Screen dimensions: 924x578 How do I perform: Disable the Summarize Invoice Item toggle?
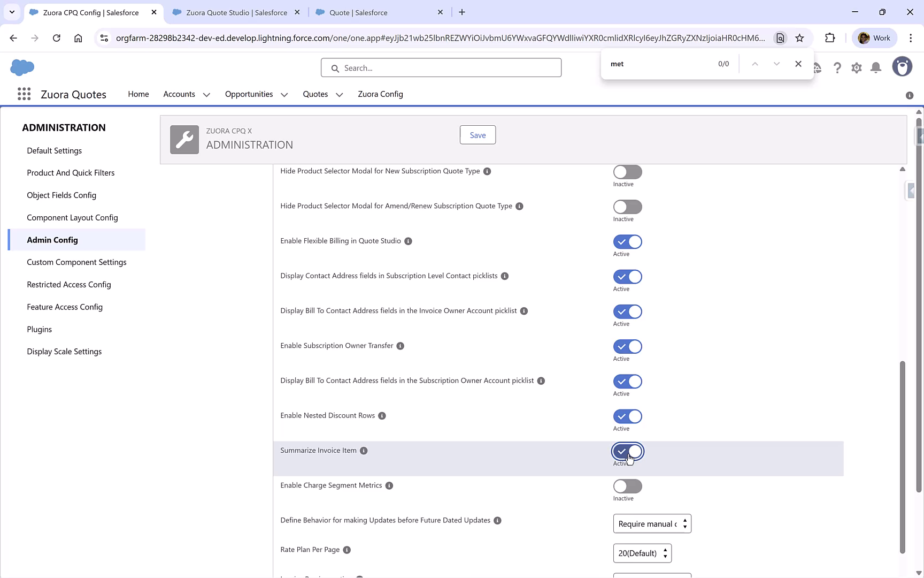(x=627, y=452)
